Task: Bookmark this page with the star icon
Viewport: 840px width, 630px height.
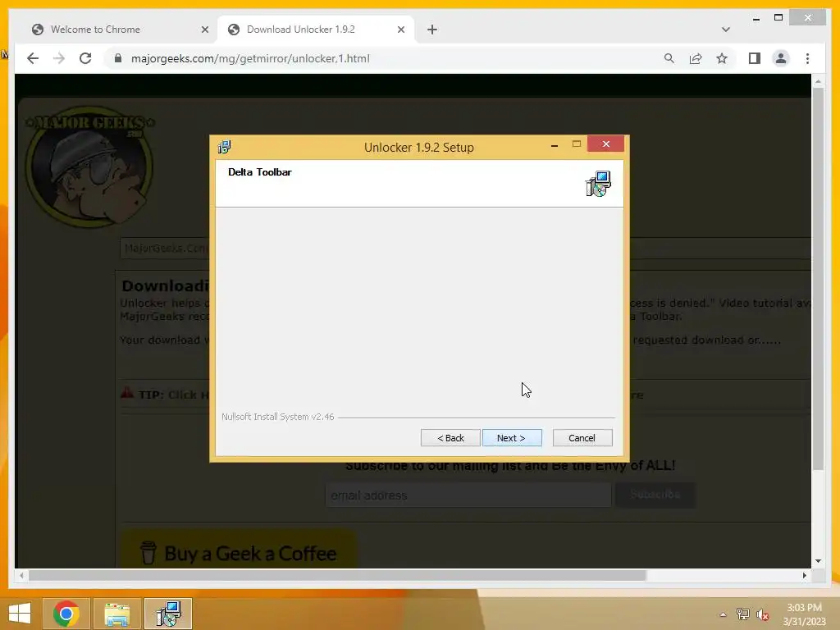Action: (722, 58)
